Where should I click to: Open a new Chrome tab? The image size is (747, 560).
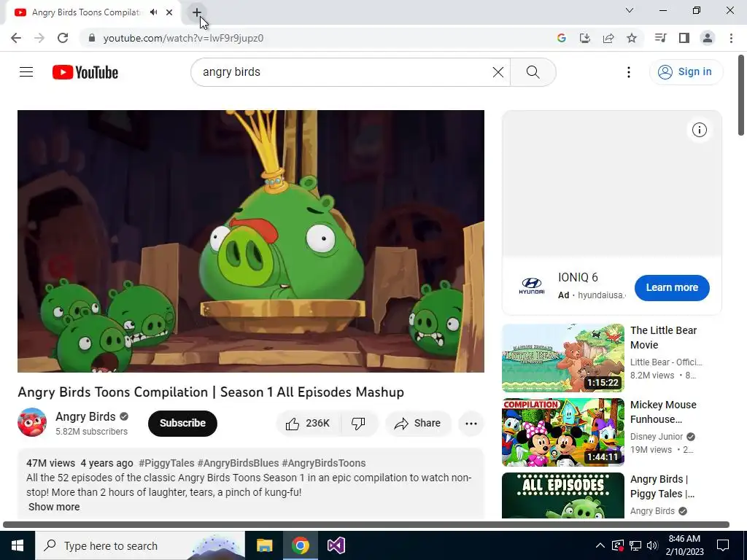click(197, 12)
